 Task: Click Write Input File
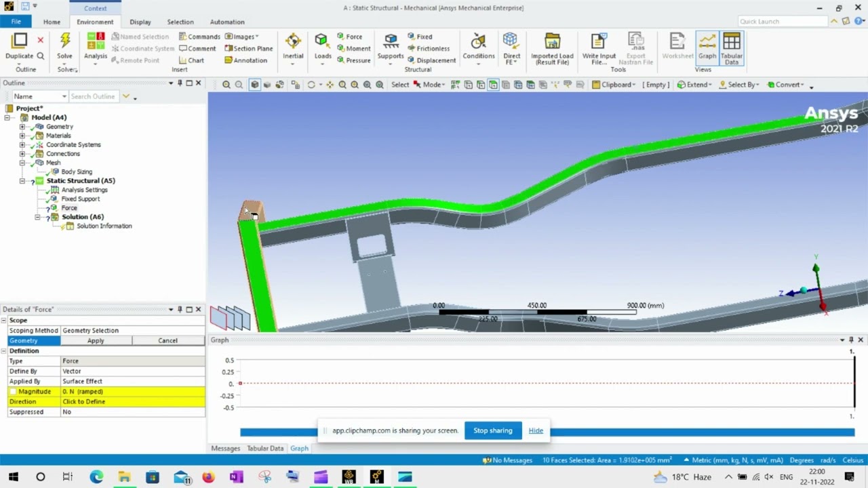click(x=599, y=49)
